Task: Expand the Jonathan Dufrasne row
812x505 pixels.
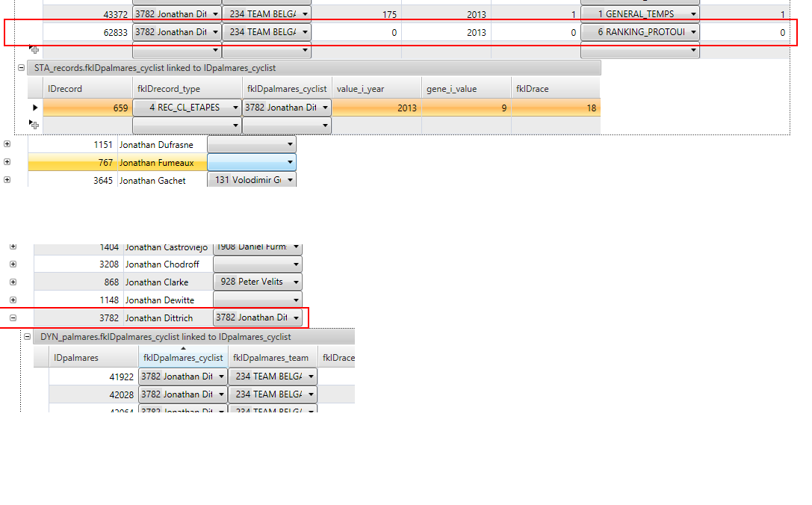Action: coord(7,144)
